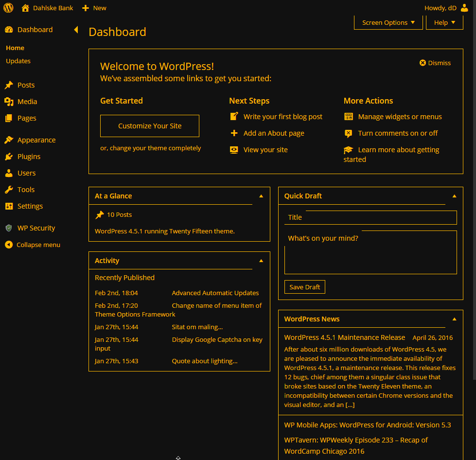Click the Appearance paintbrush icon
The width and height of the screenshot is (476, 460).
coord(9,140)
